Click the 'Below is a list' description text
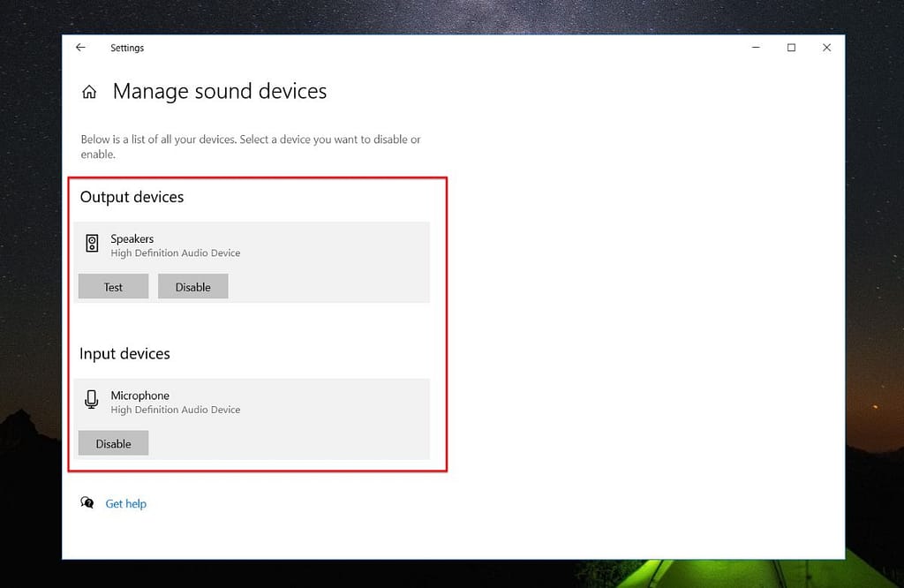This screenshot has width=904, height=588. pyautogui.click(x=251, y=147)
